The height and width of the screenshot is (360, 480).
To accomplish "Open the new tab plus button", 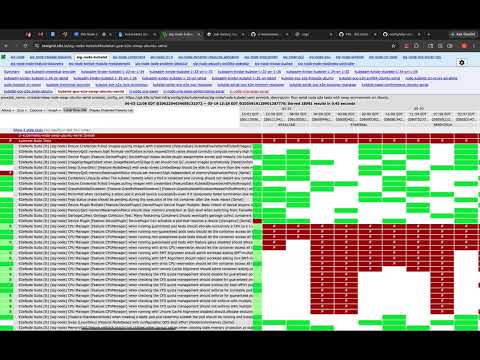I will point(428,34).
